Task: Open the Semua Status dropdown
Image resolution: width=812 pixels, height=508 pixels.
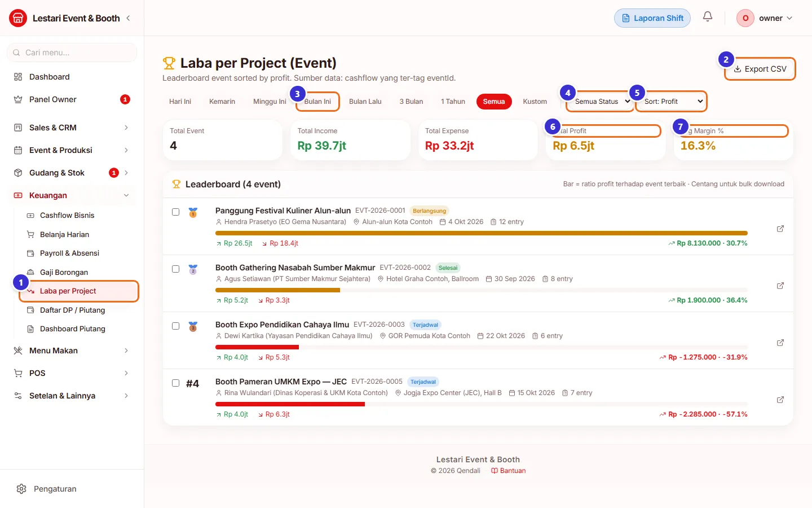Action: coord(601,102)
